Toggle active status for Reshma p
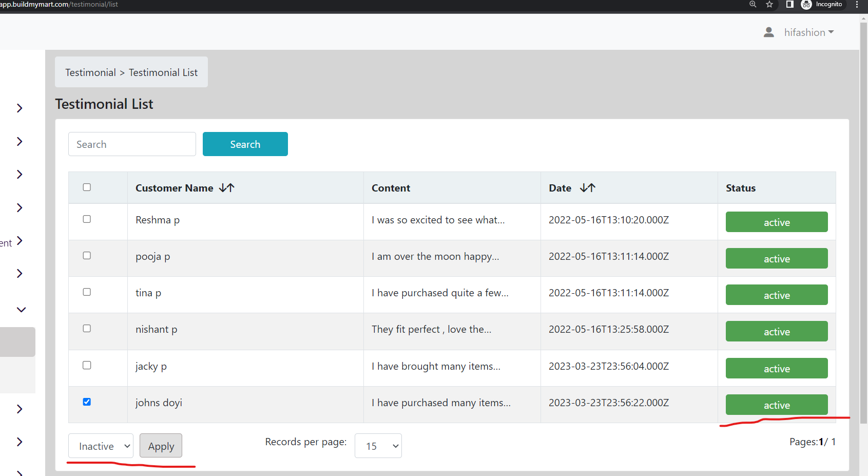 [x=777, y=222]
